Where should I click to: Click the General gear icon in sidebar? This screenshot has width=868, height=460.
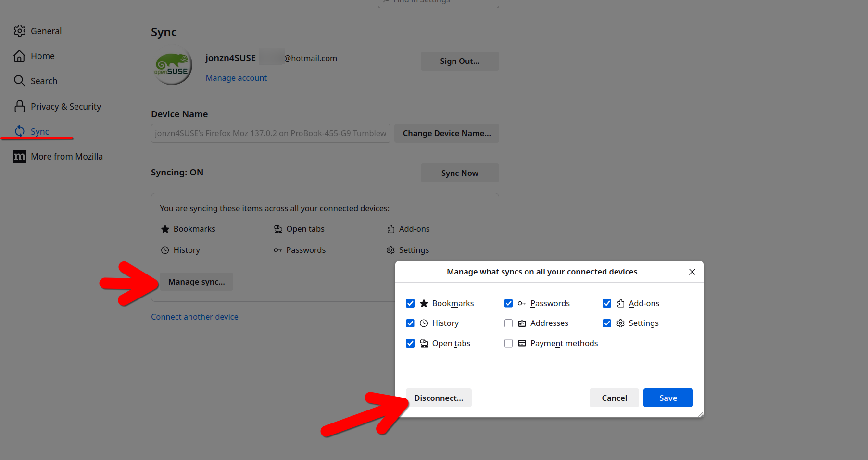20,31
